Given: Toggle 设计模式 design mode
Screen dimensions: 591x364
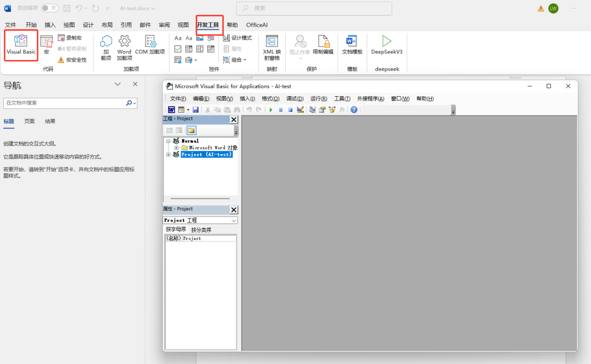Looking at the screenshot, I should click(x=237, y=38).
